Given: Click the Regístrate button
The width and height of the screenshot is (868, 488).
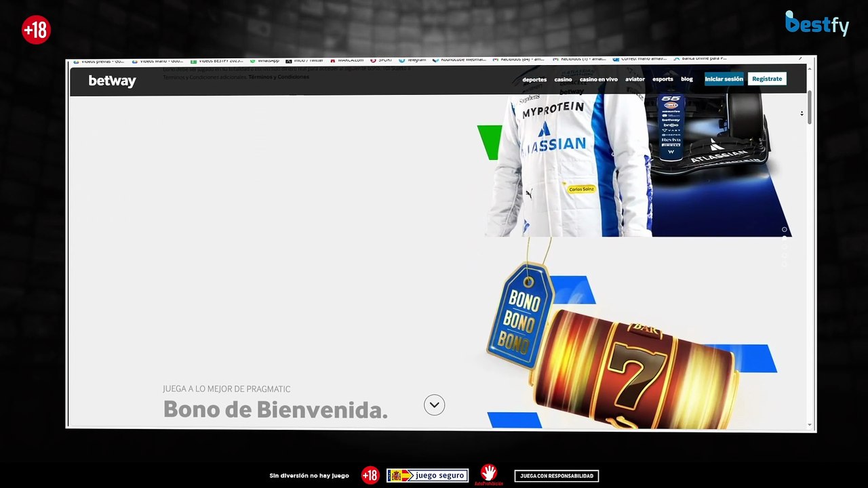Looking at the screenshot, I should tap(767, 79).
